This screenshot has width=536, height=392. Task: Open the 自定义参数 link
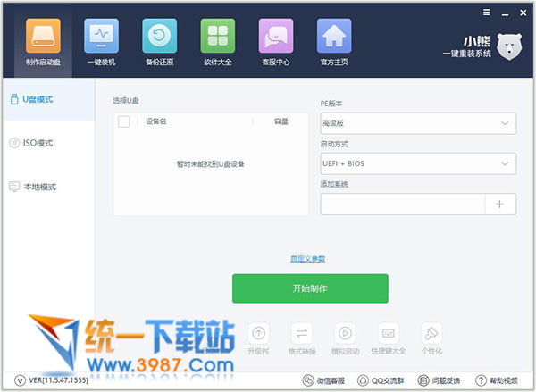tap(307, 259)
